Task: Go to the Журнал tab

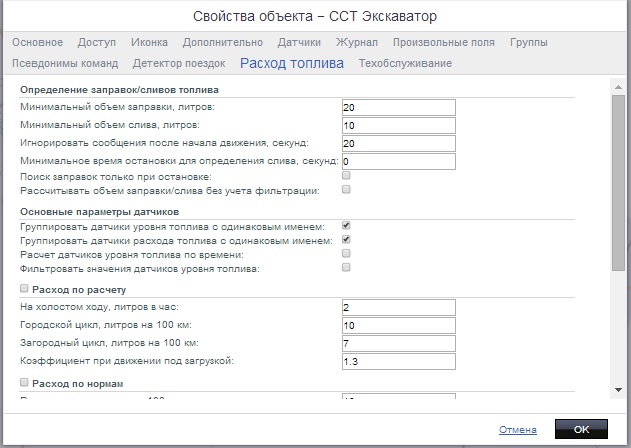Action: point(357,43)
